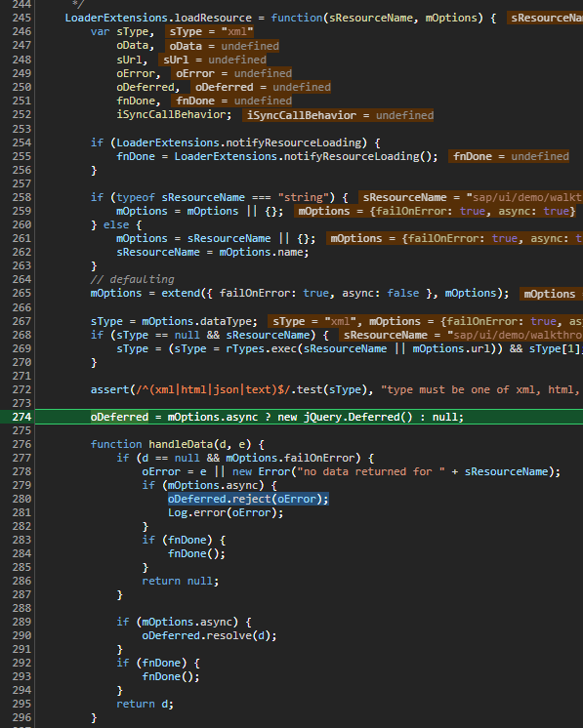Viewport: 583px width, 728px height.
Task: Click inline sResourceName value on line 258
Action: pyautogui.click(x=471, y=197)
